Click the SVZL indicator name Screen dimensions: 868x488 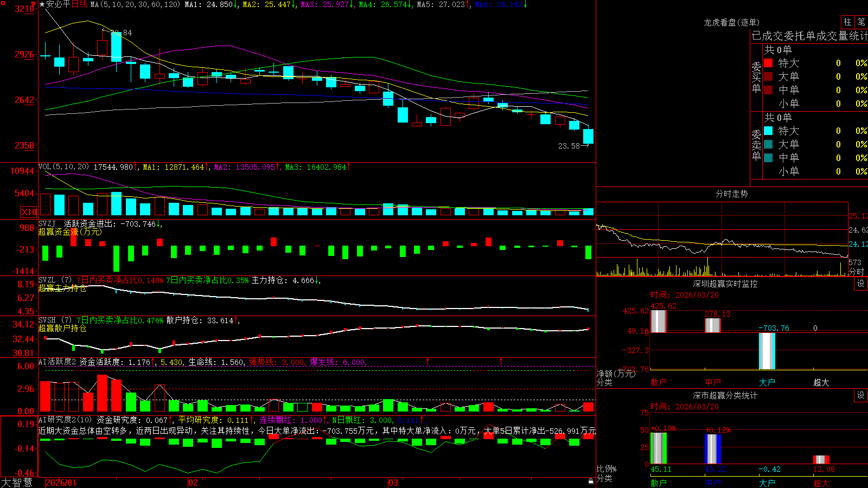point(47,280)
